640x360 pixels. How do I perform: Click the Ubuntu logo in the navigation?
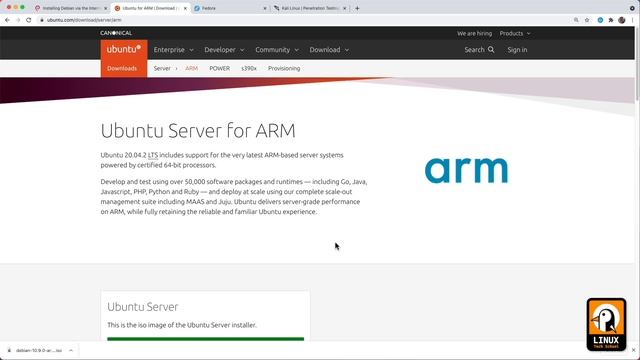click(124, 49)
